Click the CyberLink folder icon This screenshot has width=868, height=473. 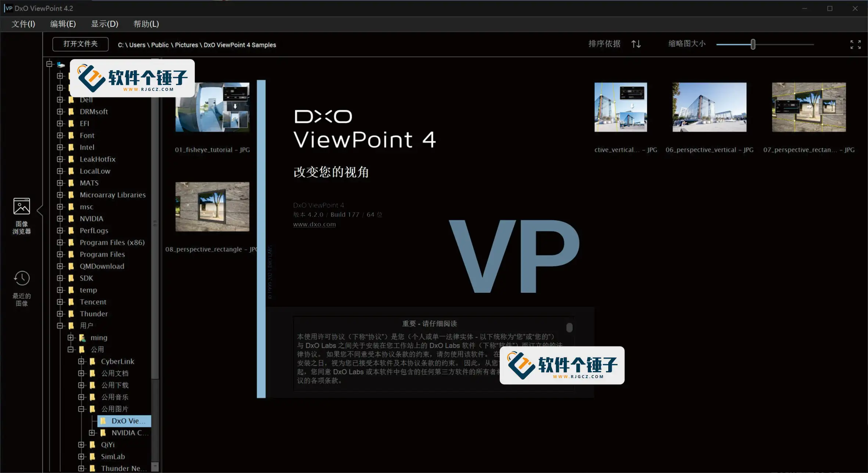pyautogui.click(x=93, y=362)
